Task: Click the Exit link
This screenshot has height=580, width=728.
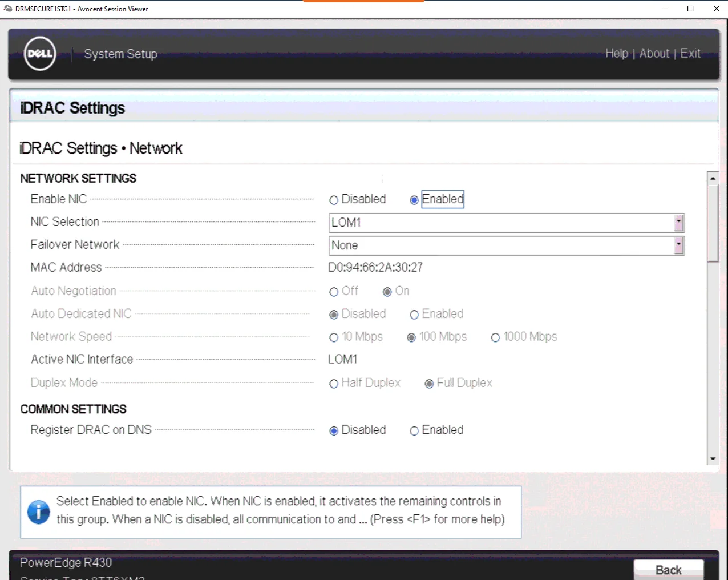Action: pyautogui.click(x=690, y=53)
